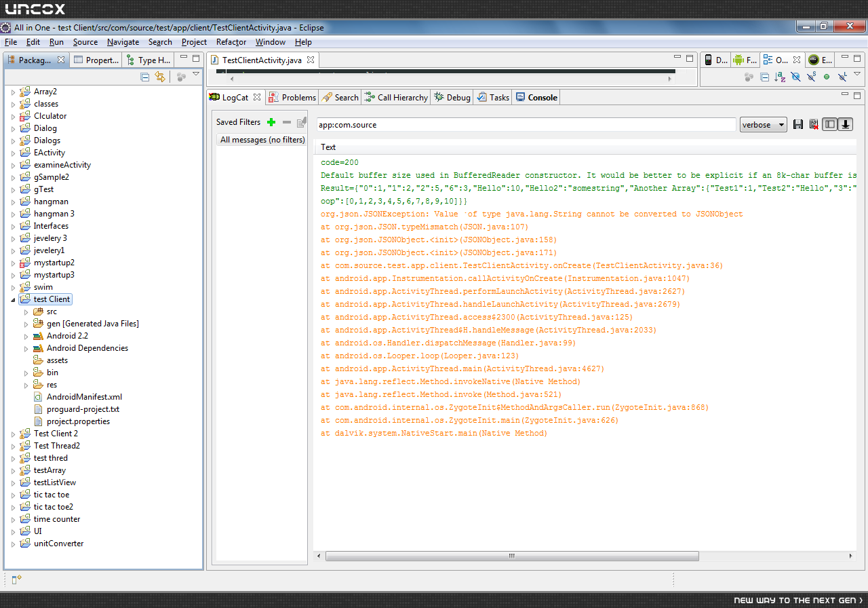The width and height of the screenshot is (868, 608).
Task: Open the Project menu
Action: (x=194, y=42)
